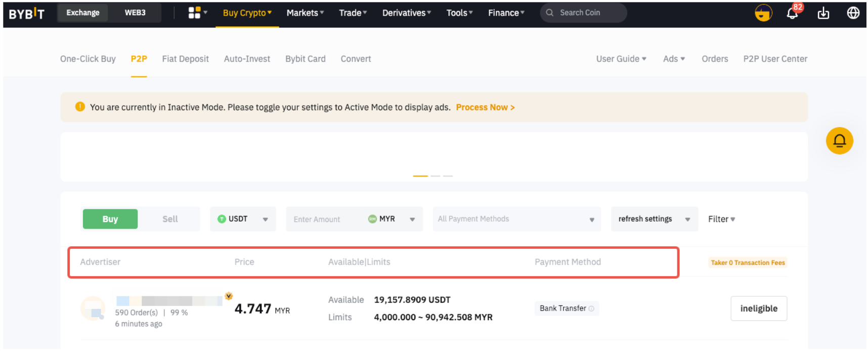Viewport: 868px width, 351px height.
Task: Open notifications bell with 82 badge
Action: coord(792,13)
